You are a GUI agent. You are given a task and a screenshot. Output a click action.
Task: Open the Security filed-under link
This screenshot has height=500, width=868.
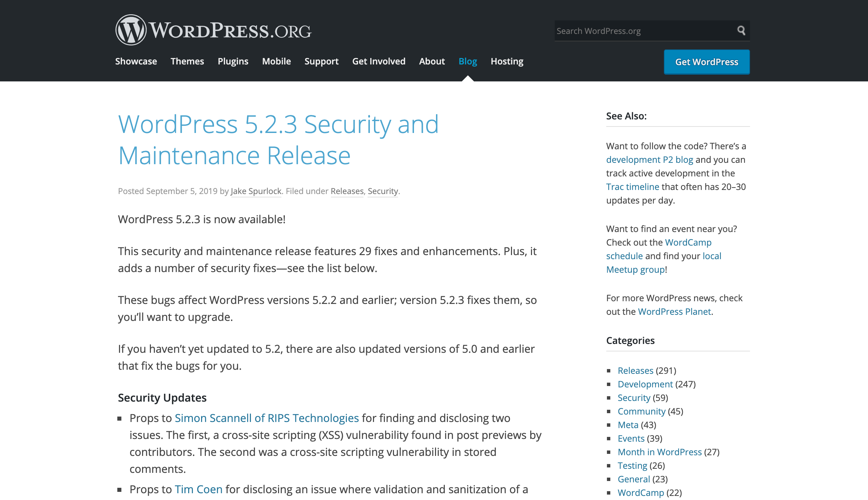pyautogui.click(x=383, y=191)
